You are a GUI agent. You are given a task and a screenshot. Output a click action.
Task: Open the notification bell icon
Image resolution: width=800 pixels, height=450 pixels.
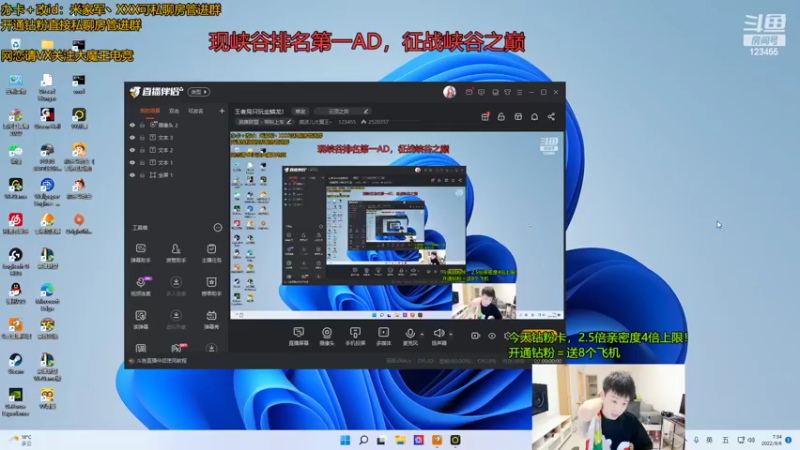pos(534,117)
